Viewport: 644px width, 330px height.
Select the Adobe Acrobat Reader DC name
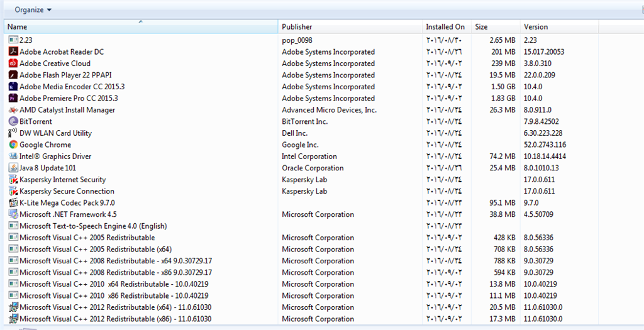point(62,52)
